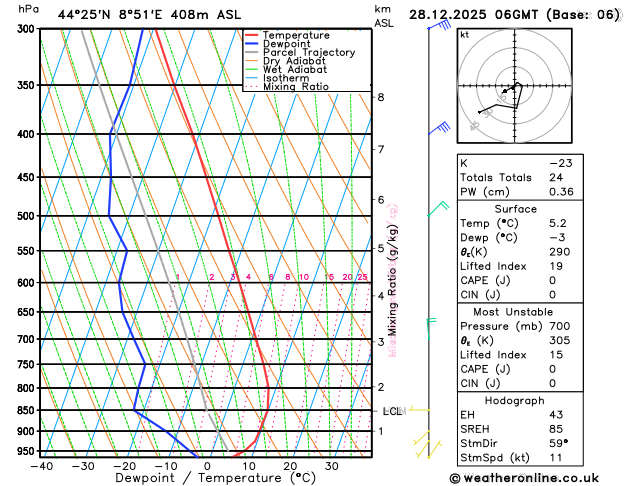
Task: Click the 300 hPa pressure label
Action: [x=28, y=29]
